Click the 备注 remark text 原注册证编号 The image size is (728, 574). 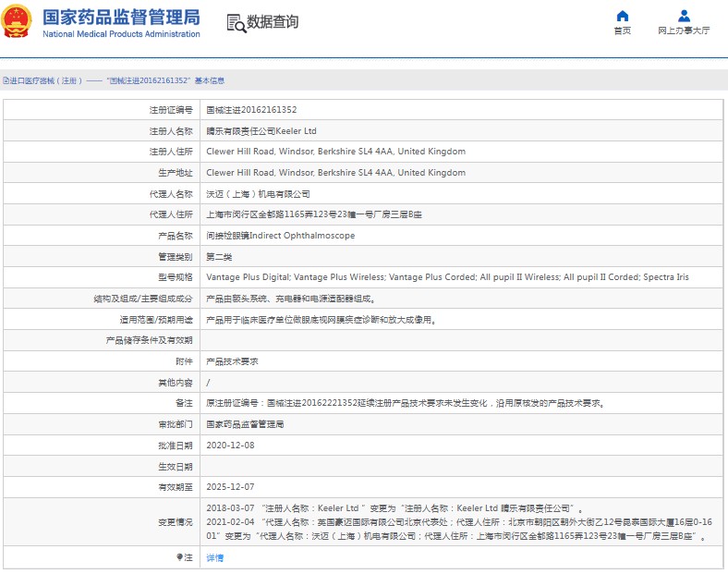click(406, 403)
